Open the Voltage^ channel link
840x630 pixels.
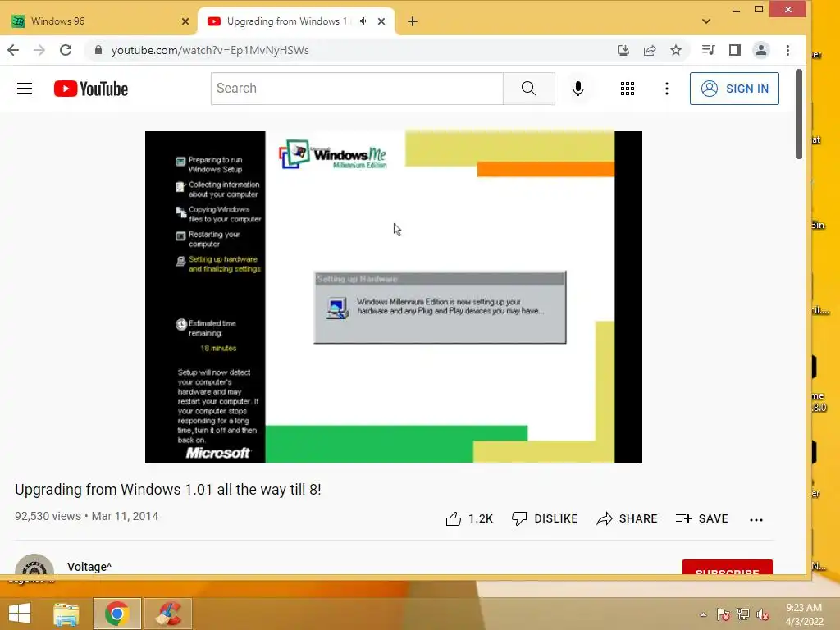pos(89,567)
